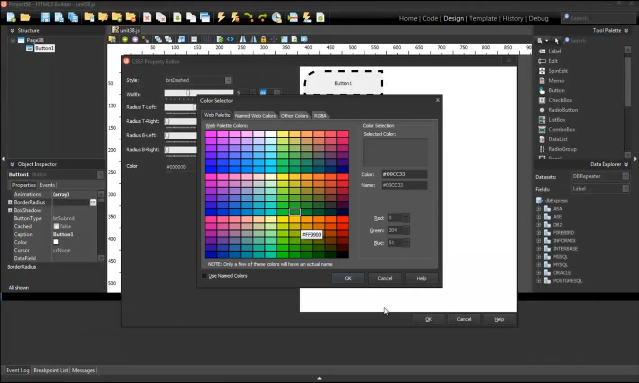Collapse the Page38 tree node
This screenshot has width=639, height=383.
13,40
